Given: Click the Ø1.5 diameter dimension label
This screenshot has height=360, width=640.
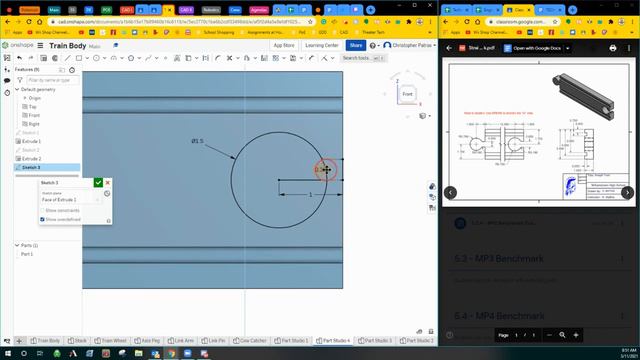Looking at the screenshot, I should click(x=198, y=141).
